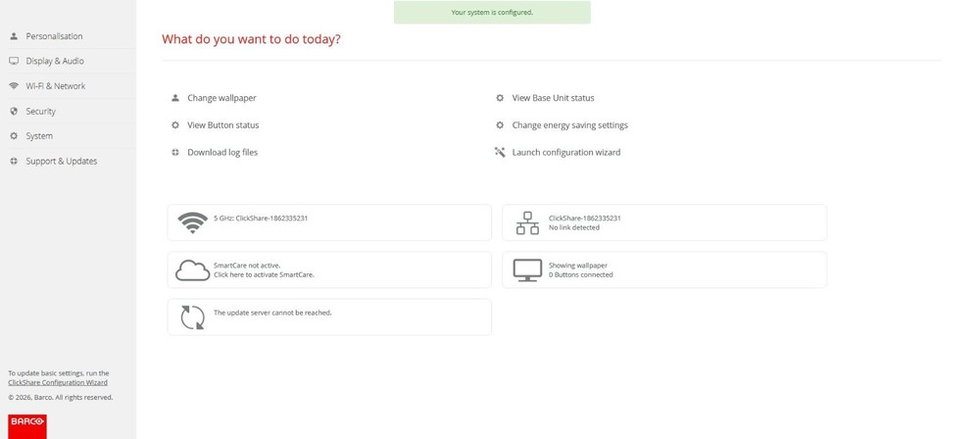Click the Wi-Fi & Network sidebar icon

coord(14,86)
